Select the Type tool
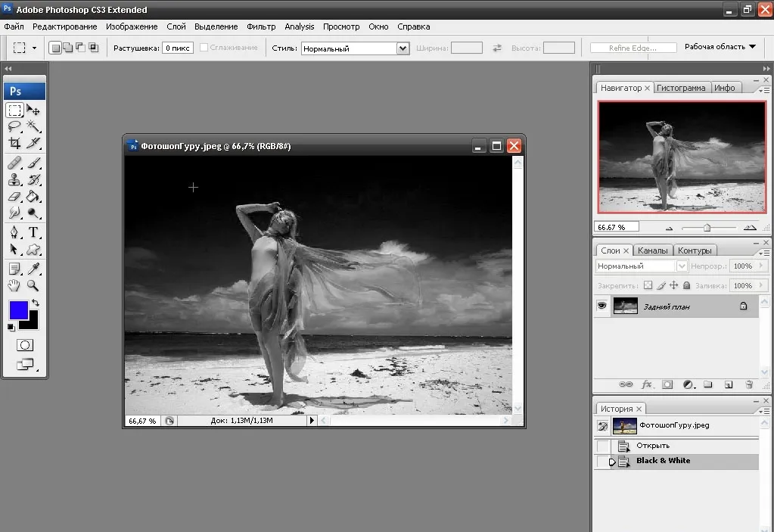The width and height of the screenshot is (774, 532). point(33,232)
